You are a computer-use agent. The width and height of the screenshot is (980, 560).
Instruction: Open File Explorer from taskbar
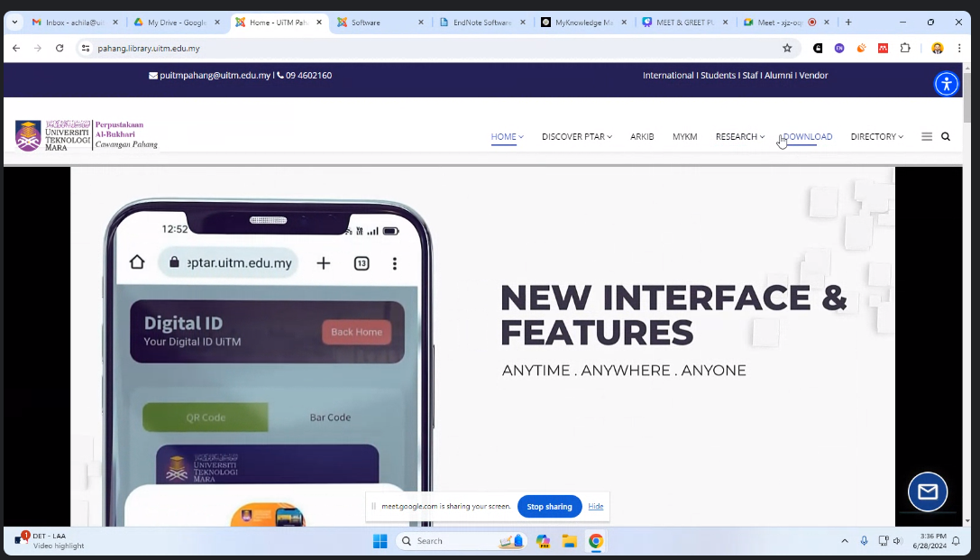[569, 541]
